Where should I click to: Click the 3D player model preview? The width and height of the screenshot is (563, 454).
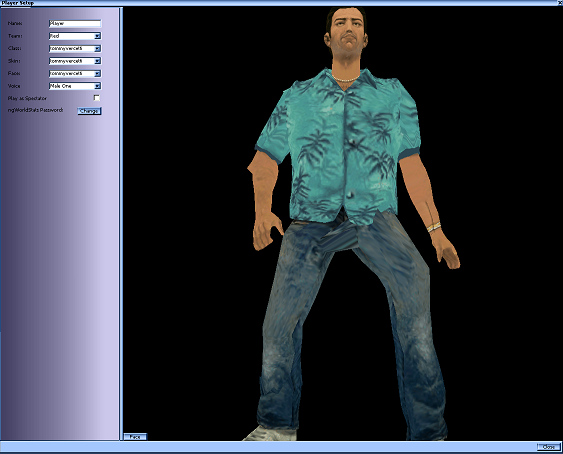pos(343,223)
